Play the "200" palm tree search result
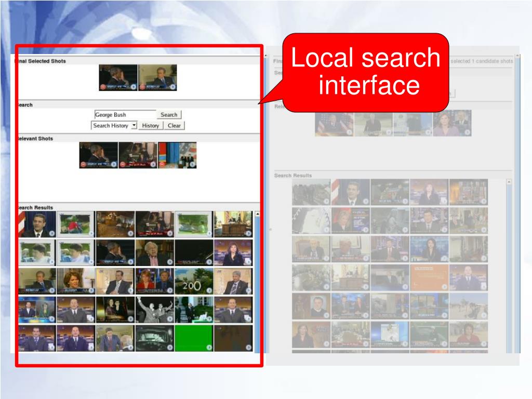532x399 pixels. [x=209, y=290]
